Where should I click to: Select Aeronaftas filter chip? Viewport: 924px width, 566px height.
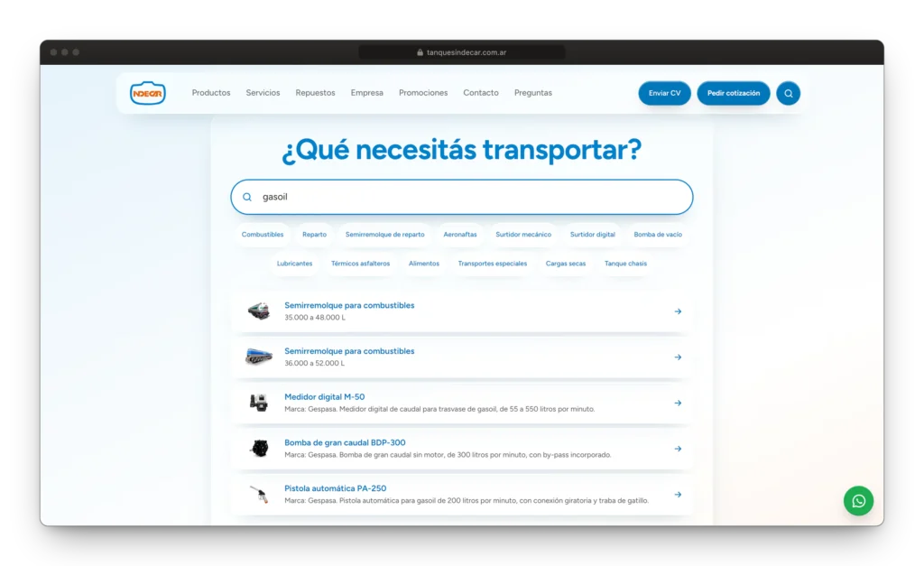tap(459, 235)
